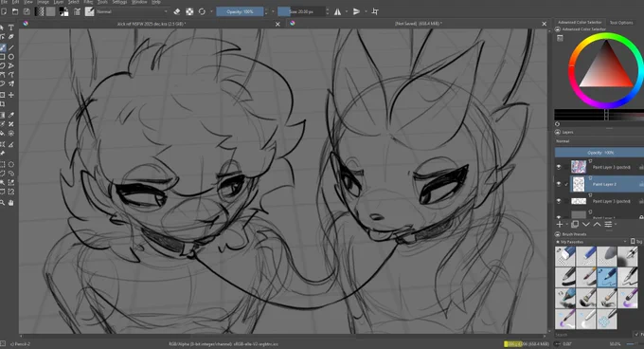Select the Ellipse shape tool
This screenshot has width=644, height=349.
11,57
